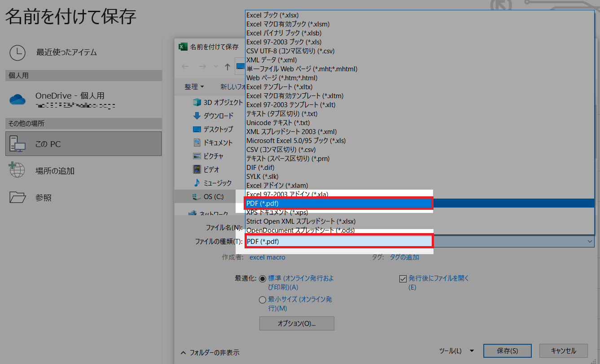Image resolution: width=600 pixels, height=364 pixels.
Task: Go back with the left arrow
Action: coord(185,67)
